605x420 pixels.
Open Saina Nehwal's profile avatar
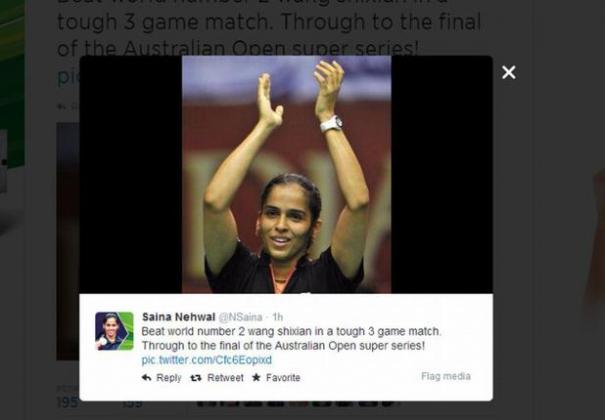coord(114,331)
